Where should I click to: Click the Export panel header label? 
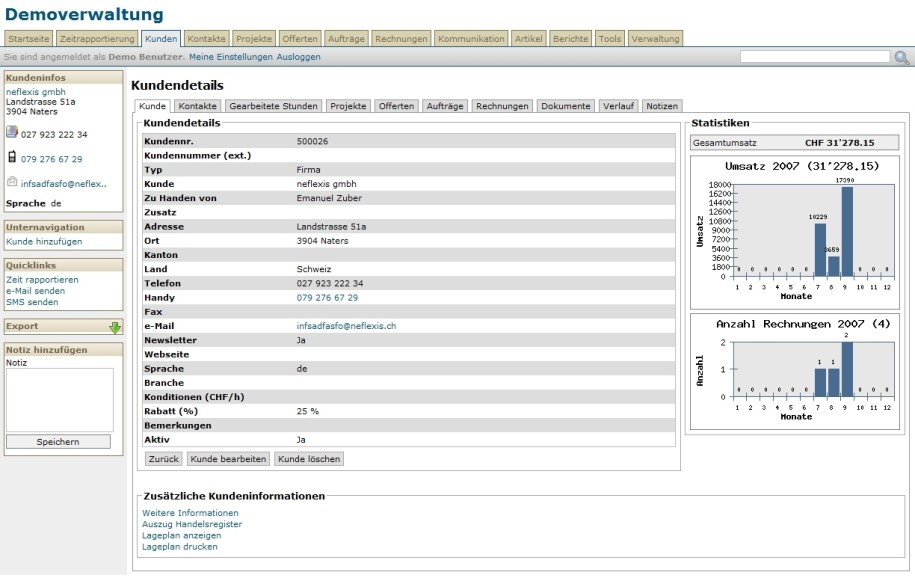(x=22, y=326)
